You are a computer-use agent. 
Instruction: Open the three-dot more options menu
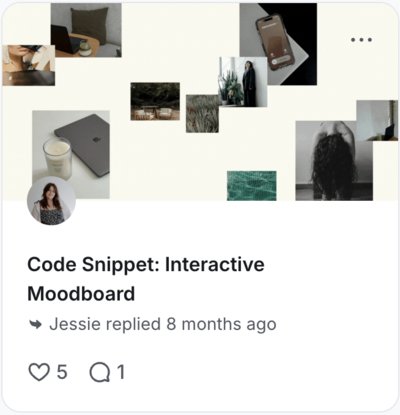click(x=361, y=40)
